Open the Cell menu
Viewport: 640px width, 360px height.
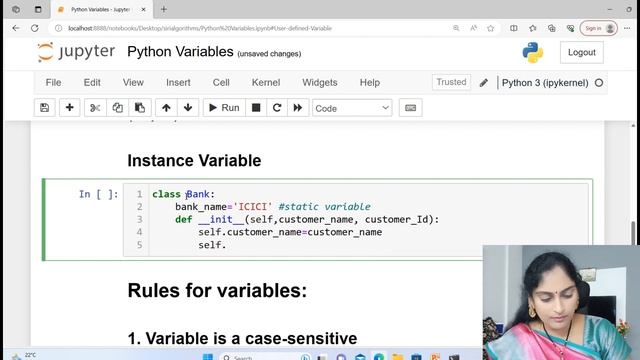pos(221,82)
